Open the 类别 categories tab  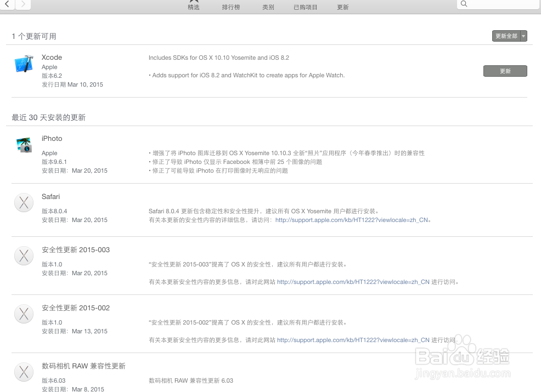(x=268, y=7)
